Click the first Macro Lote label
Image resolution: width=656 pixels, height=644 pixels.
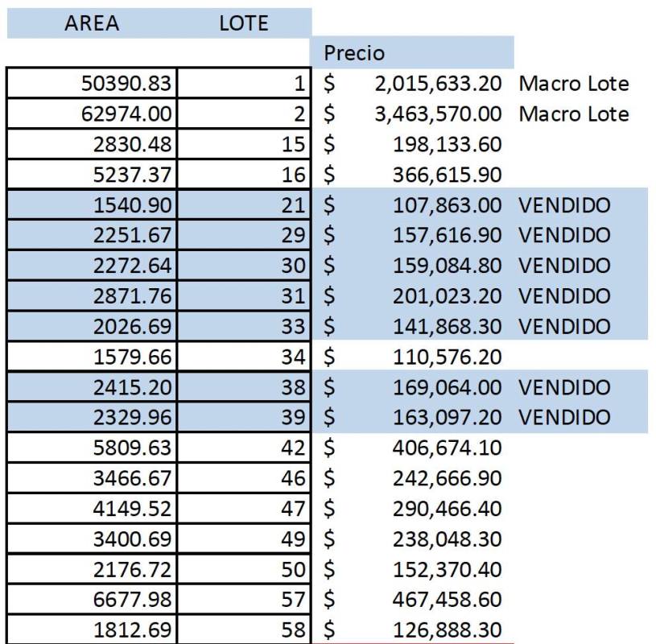coord(574,84)
